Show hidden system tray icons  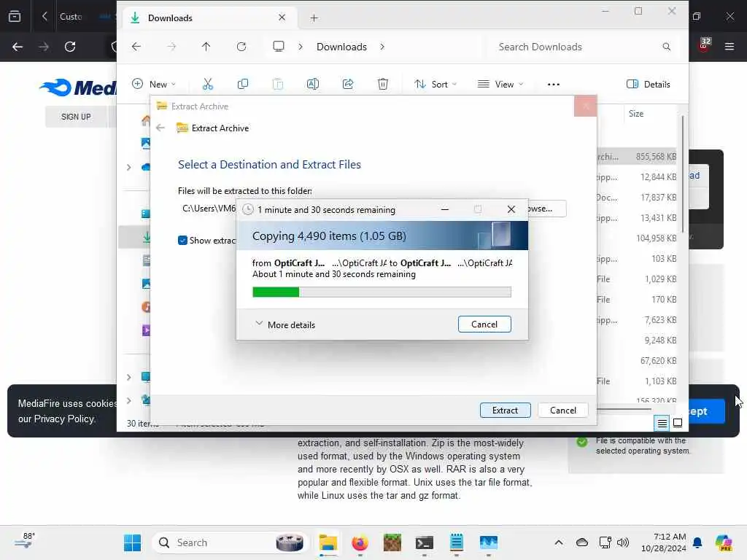coord(559,542)
